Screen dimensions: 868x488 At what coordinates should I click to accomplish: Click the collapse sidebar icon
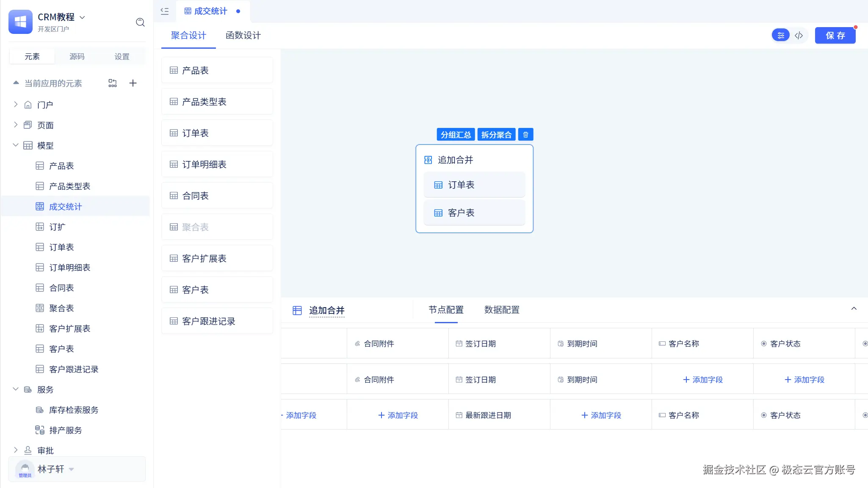165,11
